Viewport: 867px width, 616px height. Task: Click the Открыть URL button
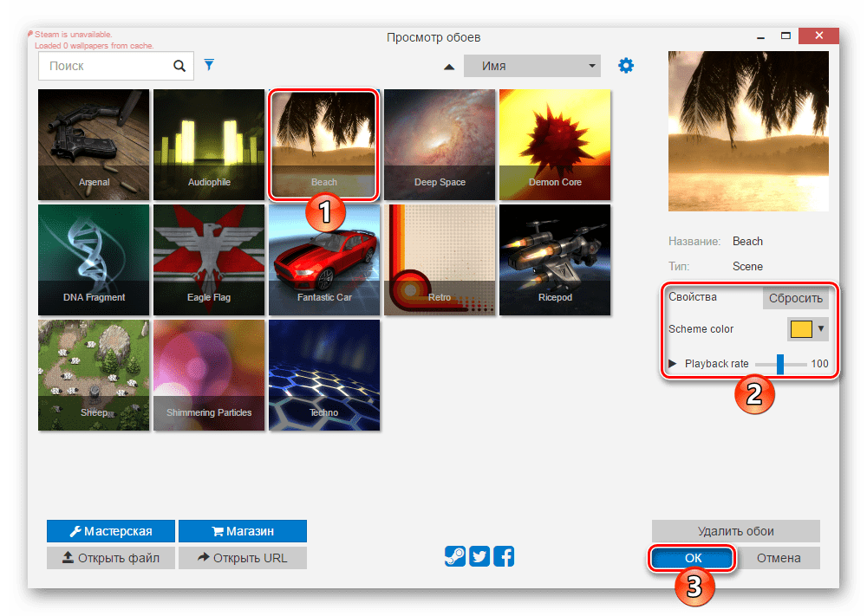pos(243,558)
